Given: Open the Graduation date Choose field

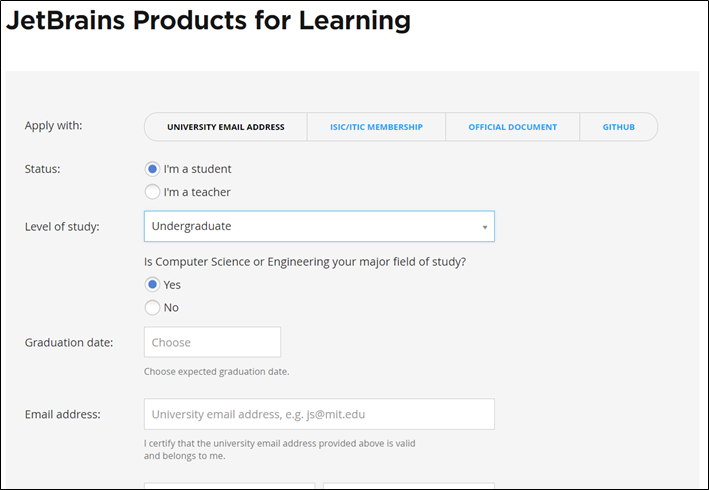Looking at the screenshot, I should point(212,342).
